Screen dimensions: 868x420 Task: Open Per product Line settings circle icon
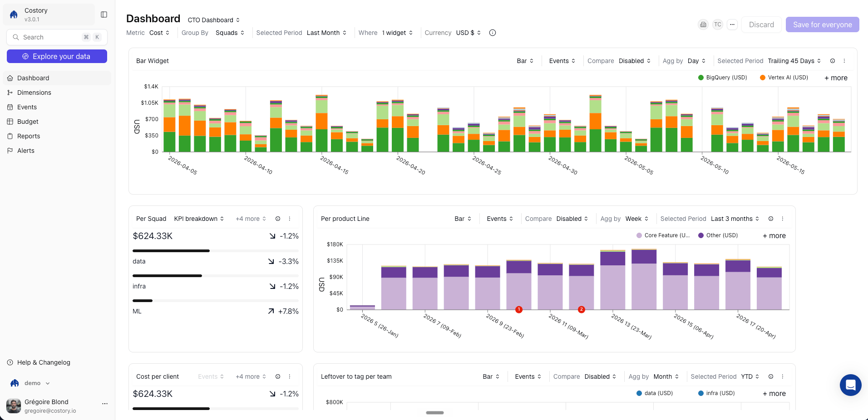(x=771, y=219)
